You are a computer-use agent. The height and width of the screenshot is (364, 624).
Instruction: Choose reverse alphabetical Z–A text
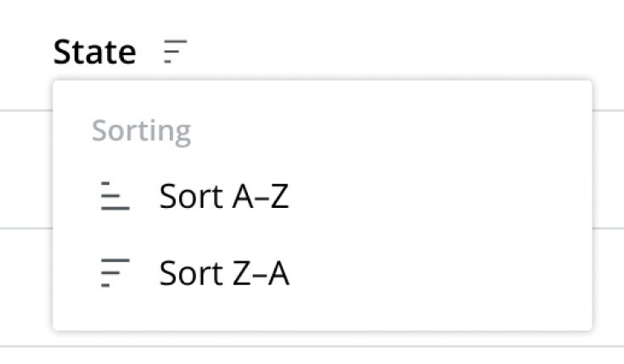click(224, 272)
